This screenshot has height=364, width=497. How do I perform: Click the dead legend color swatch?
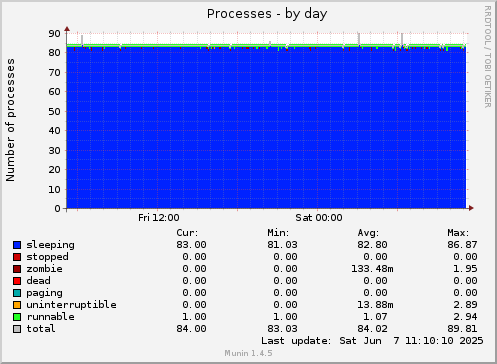point(17,281)
